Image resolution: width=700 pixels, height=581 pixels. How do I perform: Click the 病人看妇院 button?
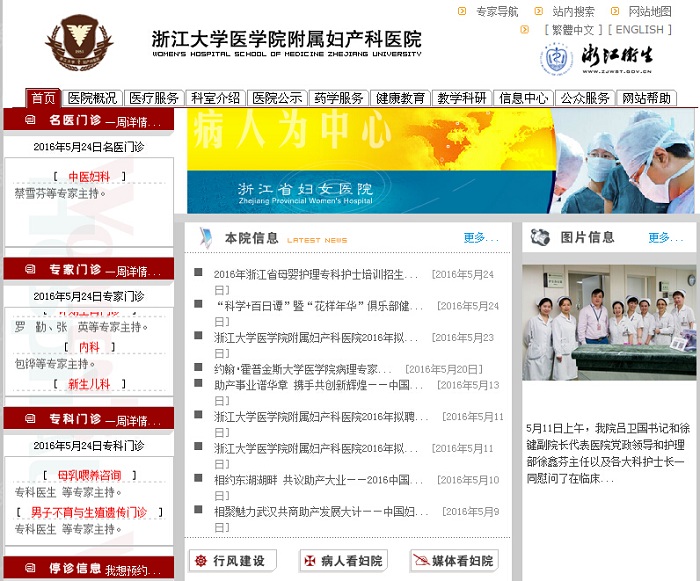[x=343, y=560]
